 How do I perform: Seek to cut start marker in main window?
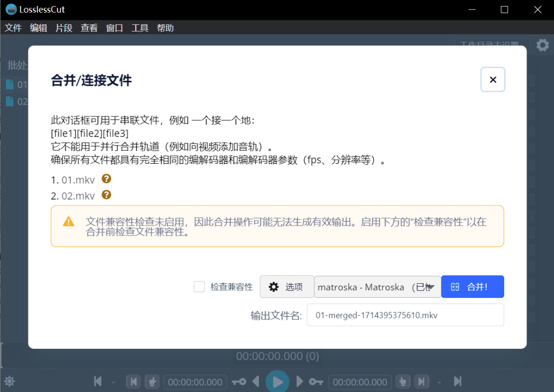[x=134, y=382]
